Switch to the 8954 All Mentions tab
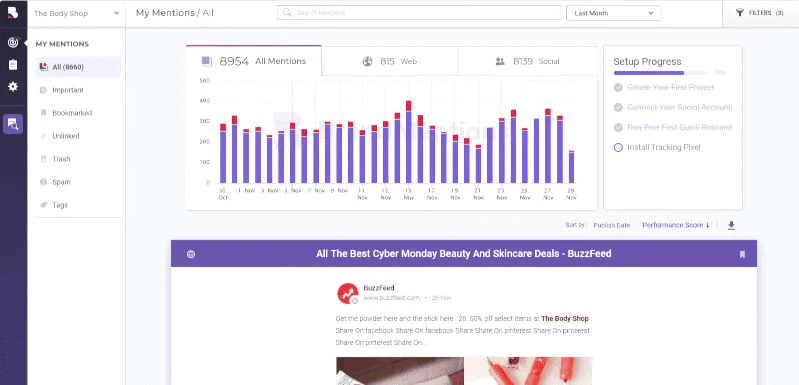 254,61
